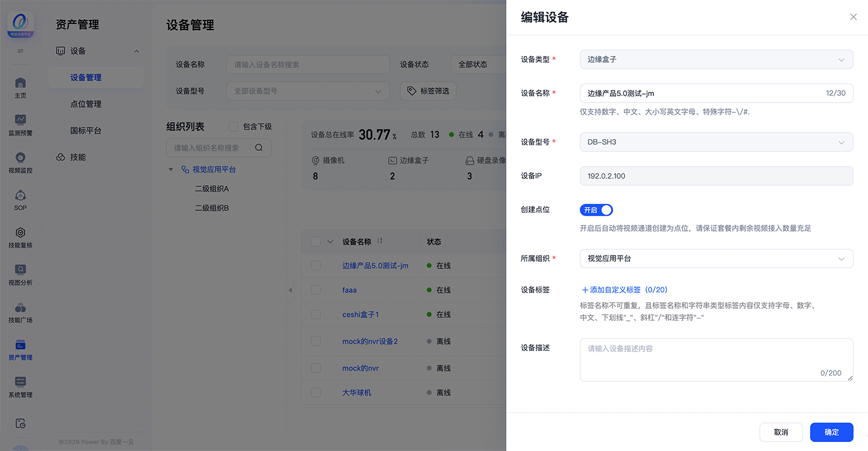The height and width of the screenshot is (451, 868).
Task: Click the sort icon beside 设备名称 column
Action: [380, 241]
